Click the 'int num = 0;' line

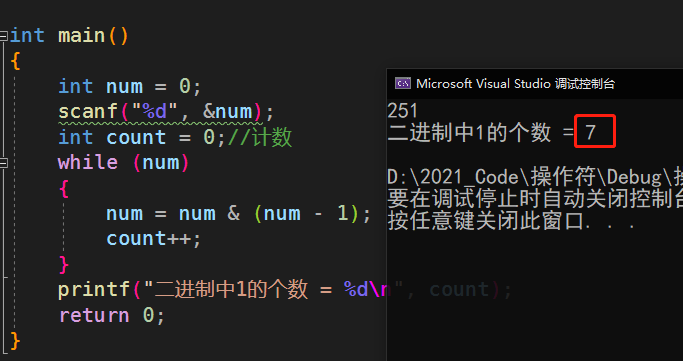[x=129, y=86]
